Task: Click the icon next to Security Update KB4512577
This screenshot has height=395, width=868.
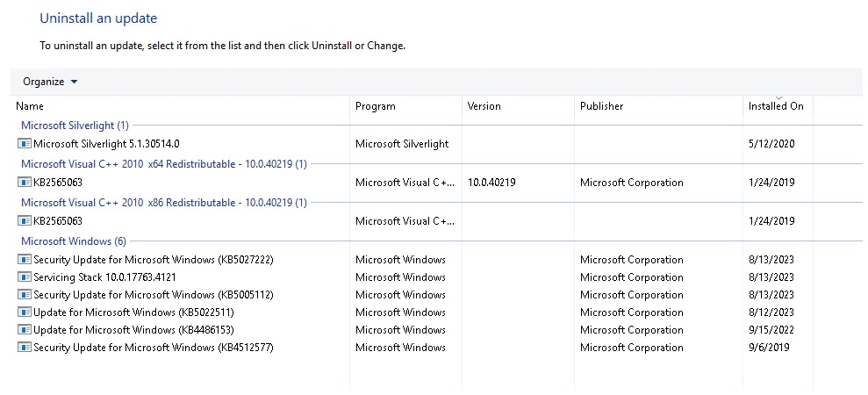Action: pos(25,348)
